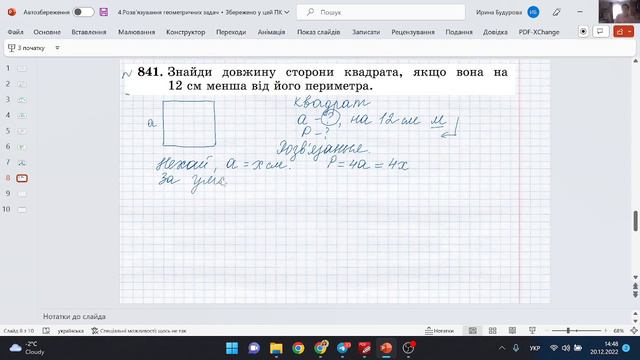
Task: Open the Довідка tab
Action: coord(496,32)
